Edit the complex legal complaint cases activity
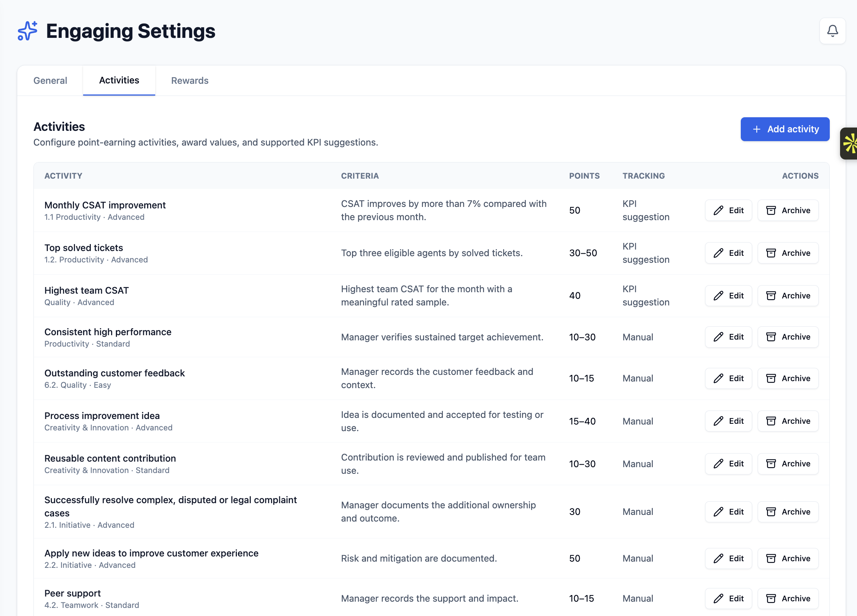Image resolution: width=857 pixels, height=616 pixels. [x=728, y=512]
